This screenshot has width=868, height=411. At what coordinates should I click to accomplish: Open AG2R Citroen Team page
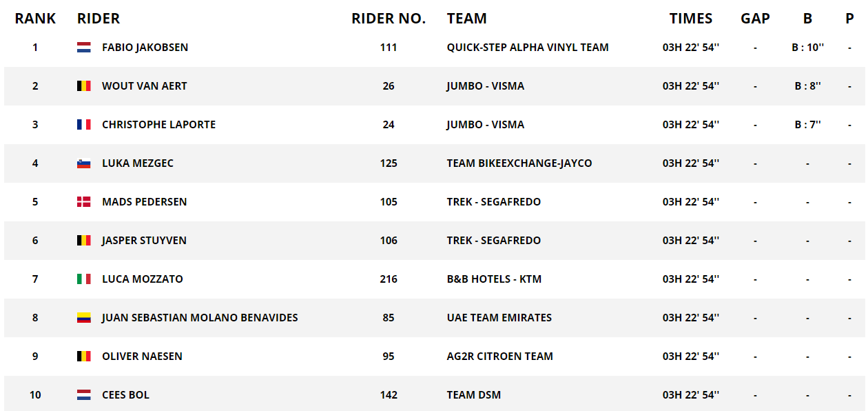click(499, 357)
